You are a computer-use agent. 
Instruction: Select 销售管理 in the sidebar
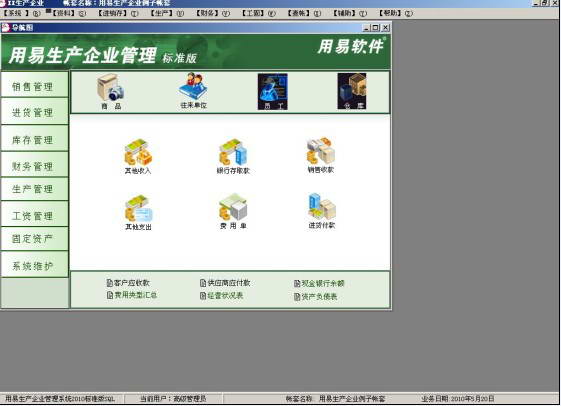34,85
